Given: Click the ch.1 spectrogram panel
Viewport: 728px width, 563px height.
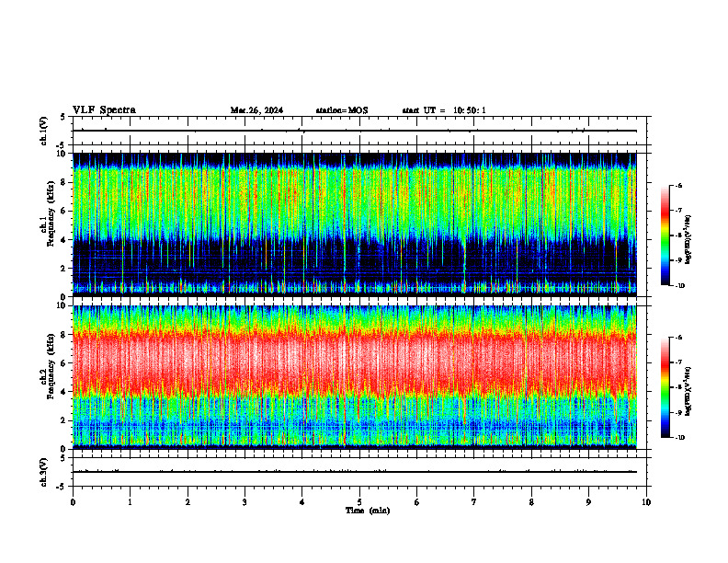Looking at the screenshot, I should [355, 224].
